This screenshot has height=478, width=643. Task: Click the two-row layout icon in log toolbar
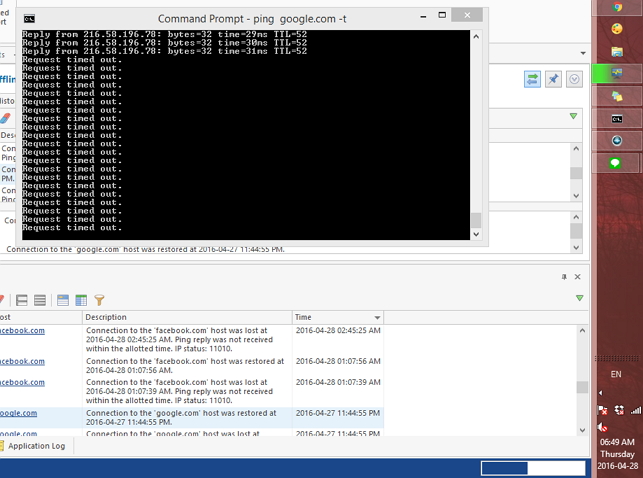pos(22,300)
